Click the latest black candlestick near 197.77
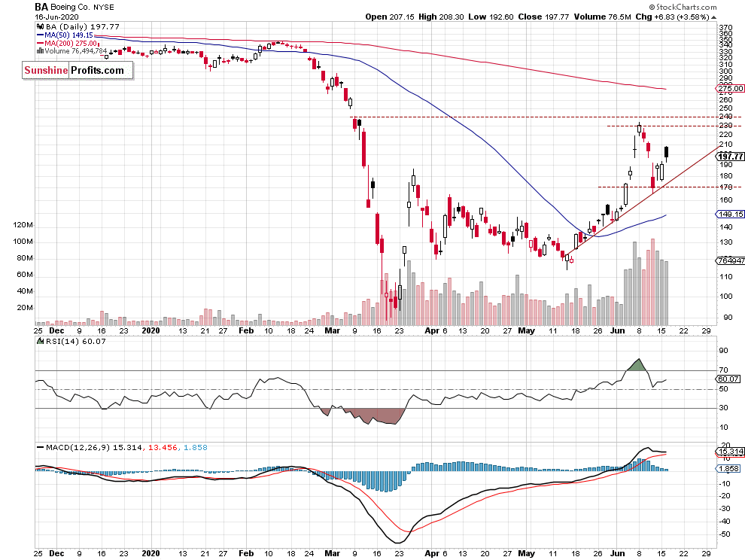The height and width of the screenshot is (560, 745). (666, 152)
